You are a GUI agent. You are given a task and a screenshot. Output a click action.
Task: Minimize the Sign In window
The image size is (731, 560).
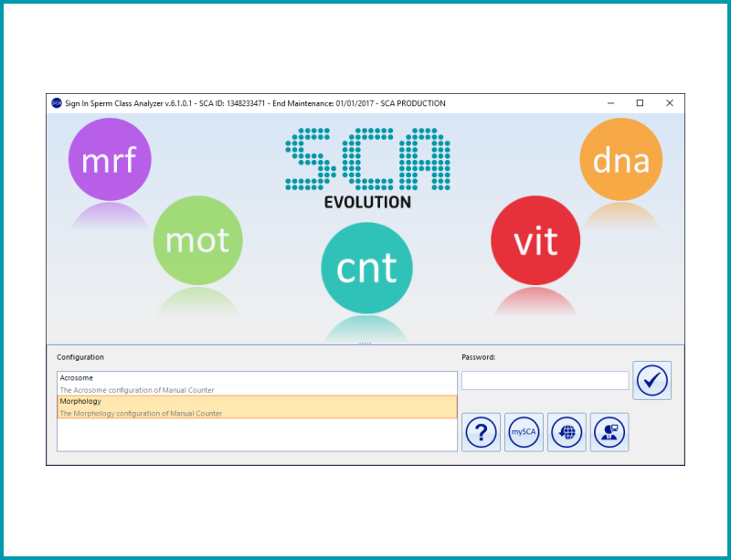tap(610, 103)
